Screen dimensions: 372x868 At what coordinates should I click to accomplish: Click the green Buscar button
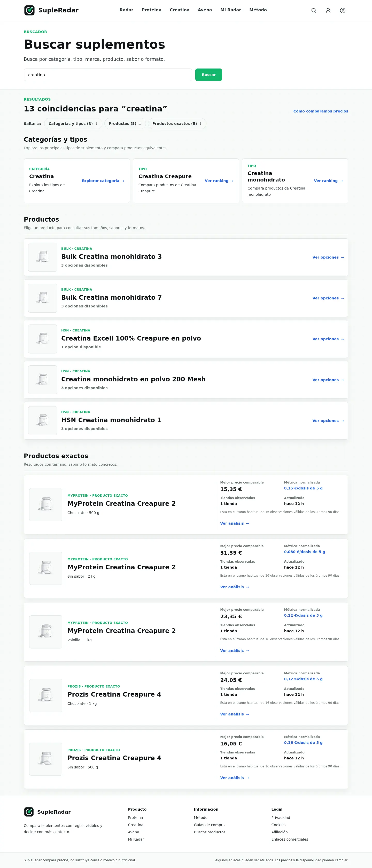click(x=209, y=75)
